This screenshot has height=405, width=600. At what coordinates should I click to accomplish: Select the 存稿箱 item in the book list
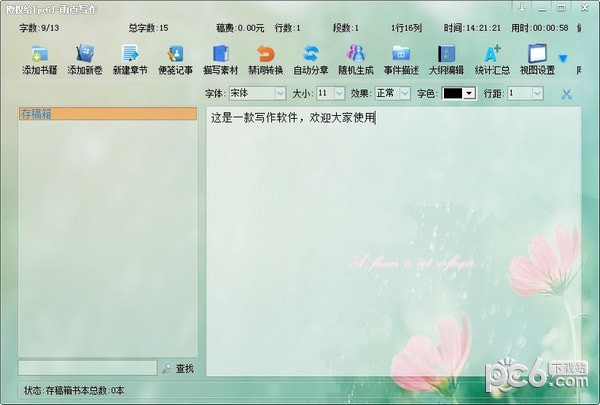(x=108, y=114)
